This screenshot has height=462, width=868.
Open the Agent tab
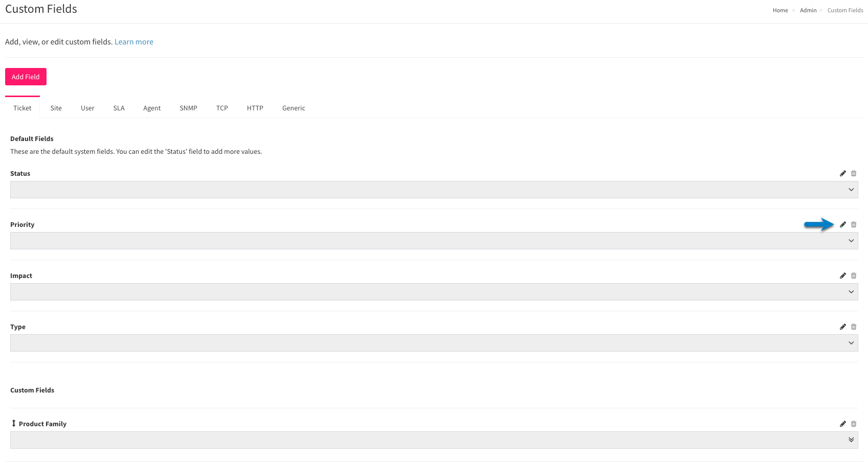(152, 108)
